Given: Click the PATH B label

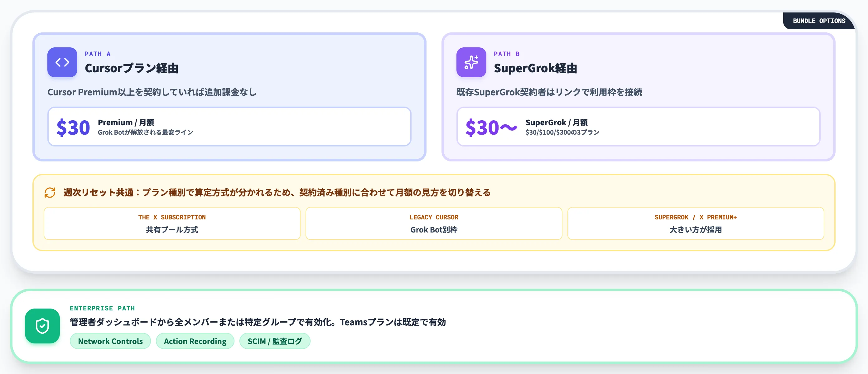Looking at the screenshot, I should 507,54.
